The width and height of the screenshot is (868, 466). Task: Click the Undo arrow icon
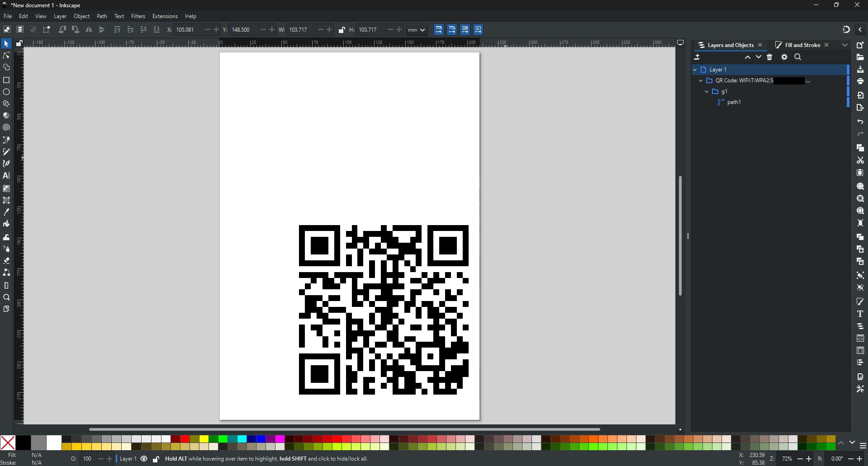[x=860, y=122]
